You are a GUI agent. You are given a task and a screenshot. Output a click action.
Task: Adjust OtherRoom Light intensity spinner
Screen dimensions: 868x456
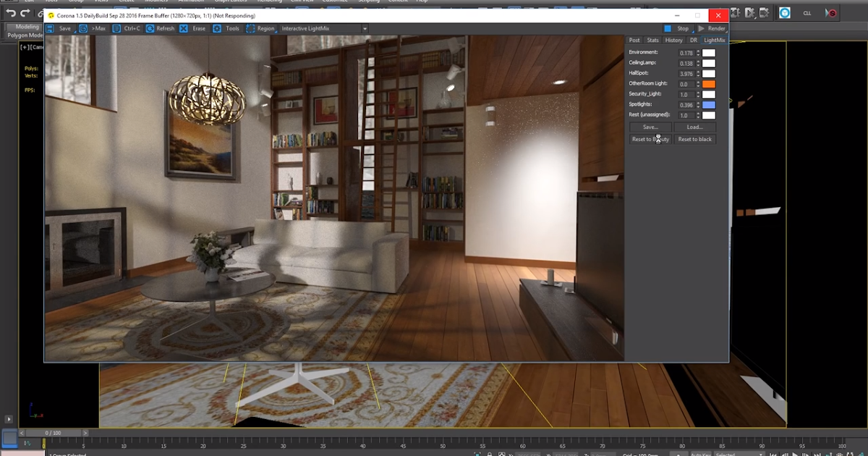[x=698, y=84]
